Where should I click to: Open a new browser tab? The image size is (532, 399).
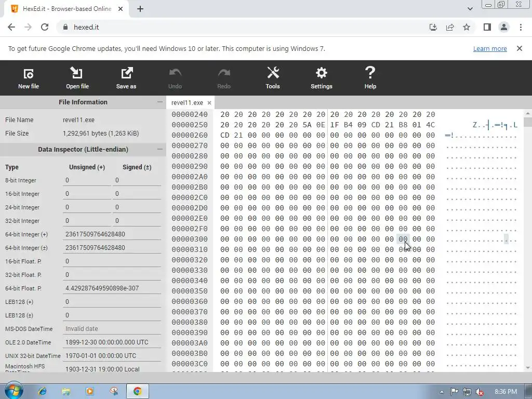pos(140,9)
